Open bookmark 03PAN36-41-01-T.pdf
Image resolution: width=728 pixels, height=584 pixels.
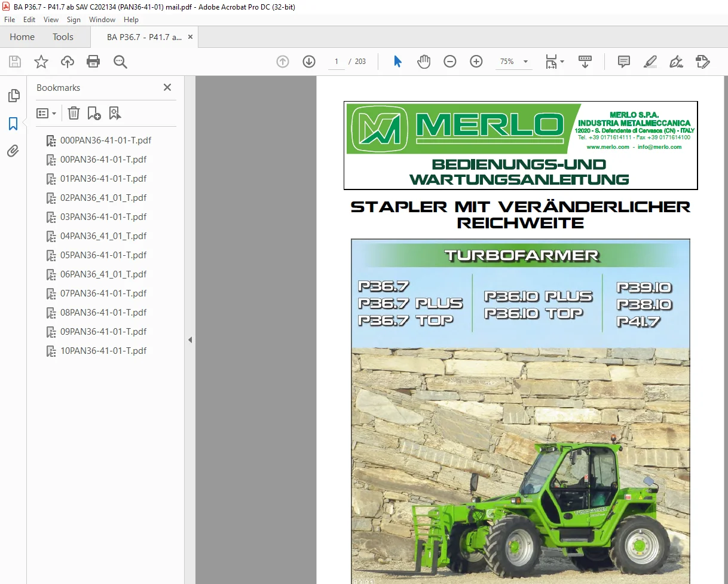coord(103,217)
